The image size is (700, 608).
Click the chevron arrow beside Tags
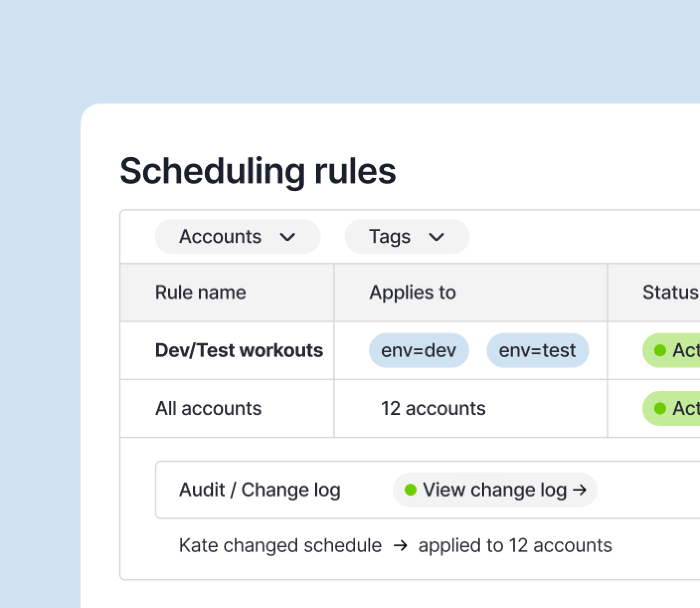pyautogui.click(x=436, y=237)
